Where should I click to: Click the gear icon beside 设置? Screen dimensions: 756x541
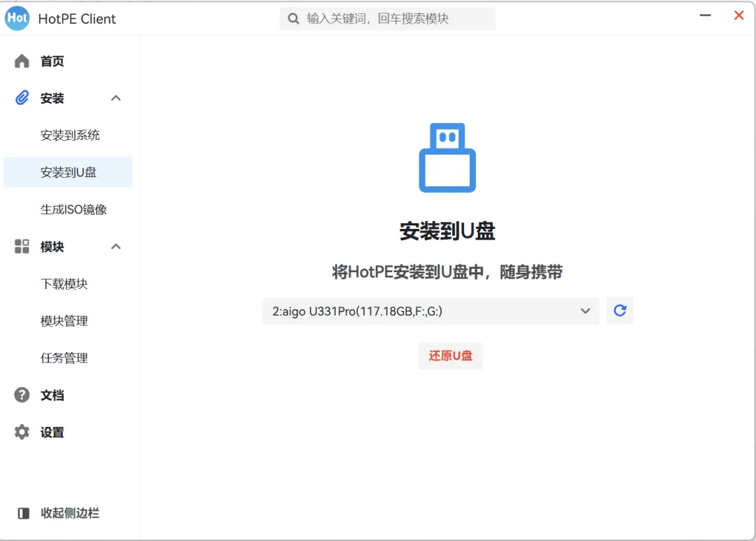coord(22,432)
